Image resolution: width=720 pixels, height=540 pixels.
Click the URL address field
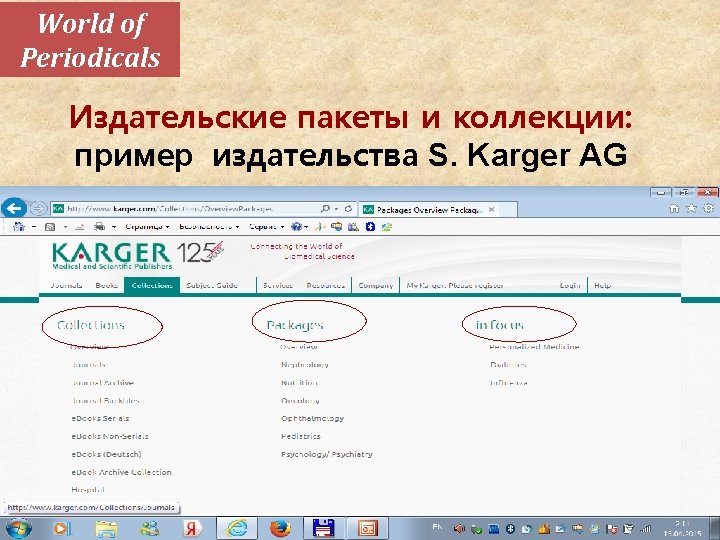[x=184, y=209]
